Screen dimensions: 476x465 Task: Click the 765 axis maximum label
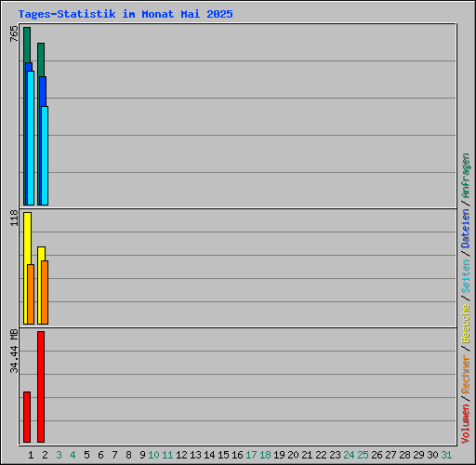14,33
